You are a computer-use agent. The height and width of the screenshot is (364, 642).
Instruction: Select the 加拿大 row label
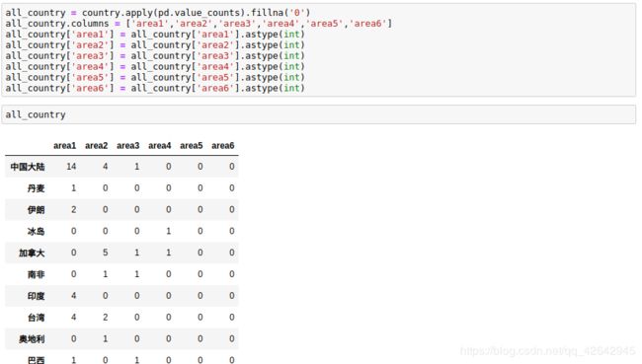point(32,254)
